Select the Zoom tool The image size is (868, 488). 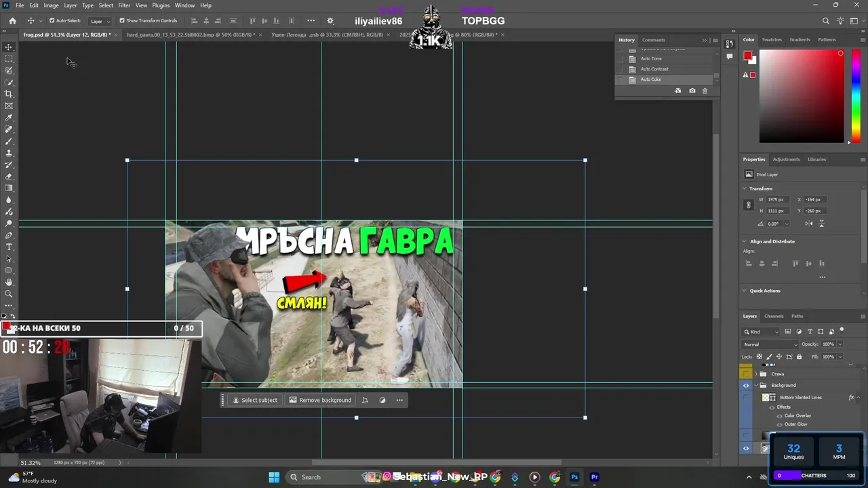click(9, 293)
